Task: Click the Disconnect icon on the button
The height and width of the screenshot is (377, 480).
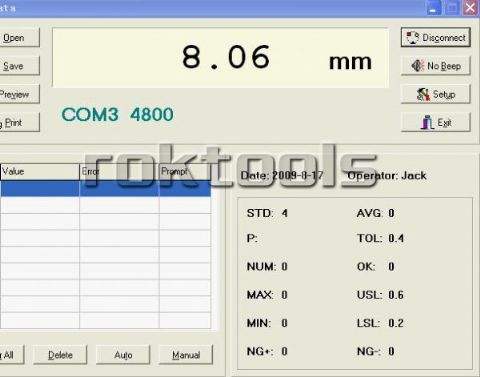Action: [413, 38]
